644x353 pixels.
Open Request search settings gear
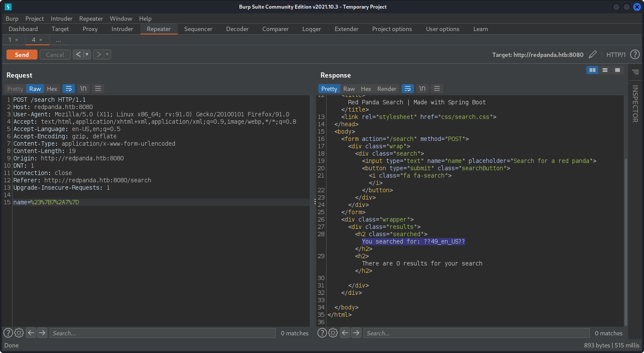tap(19, 333)
